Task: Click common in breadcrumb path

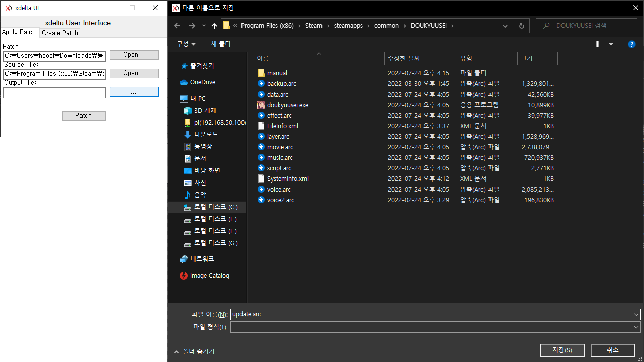Action: pyautogui.click(x=386, y=26)
